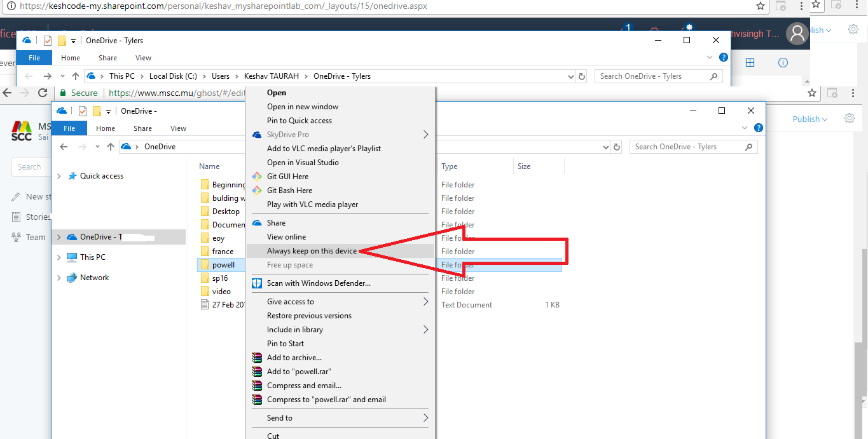Expand 'SkyDrive Pro' submenu

(x=340, y=135)
